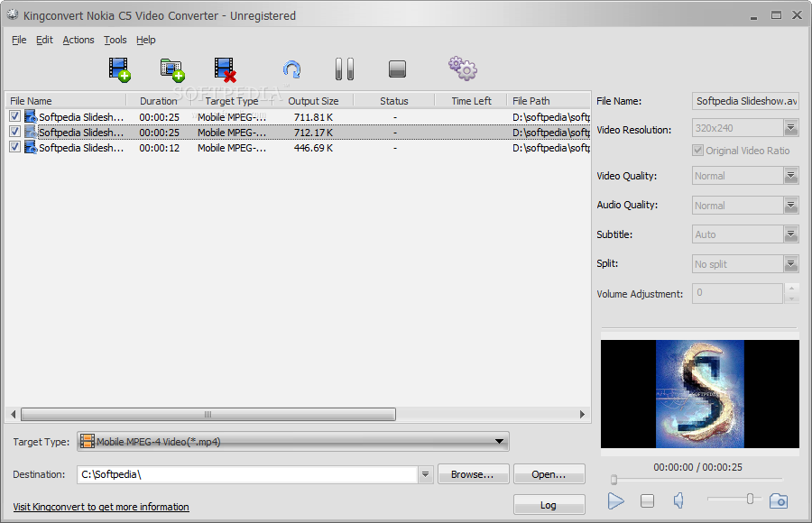Open the Edit menu
This screenshot has width=812, height=523.
click(44, 40)
